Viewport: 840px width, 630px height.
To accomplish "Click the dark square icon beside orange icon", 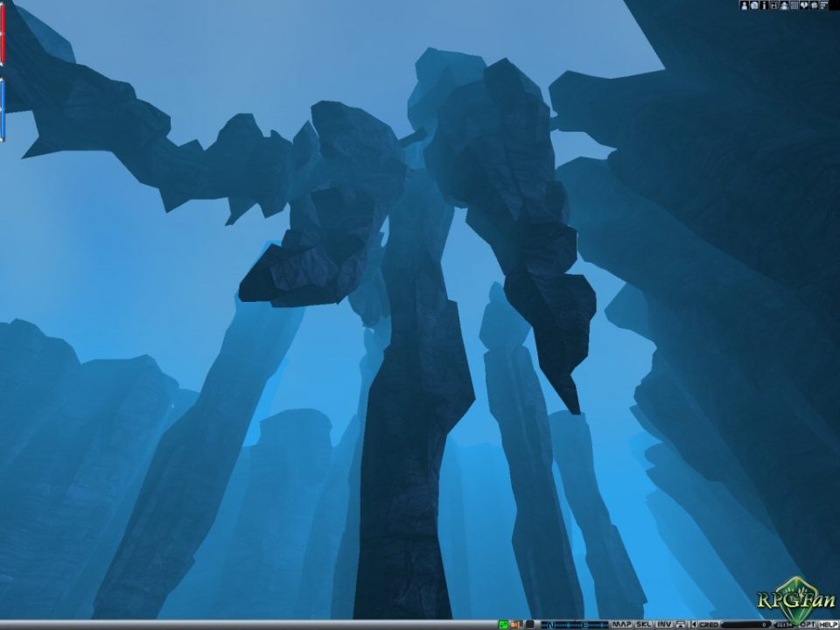I will click(x=530, y=625).
